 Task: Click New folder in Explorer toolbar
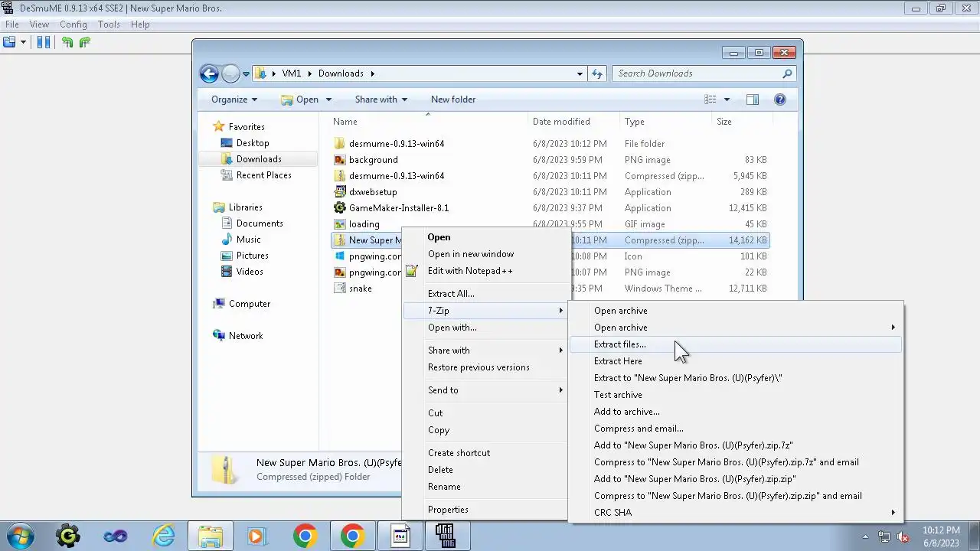453,99
